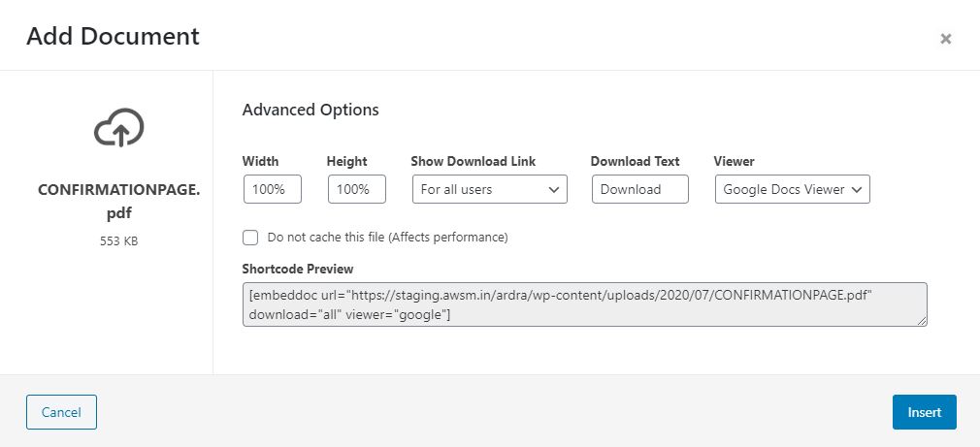Click the chevron arrow beside For all users

[554, 190]
